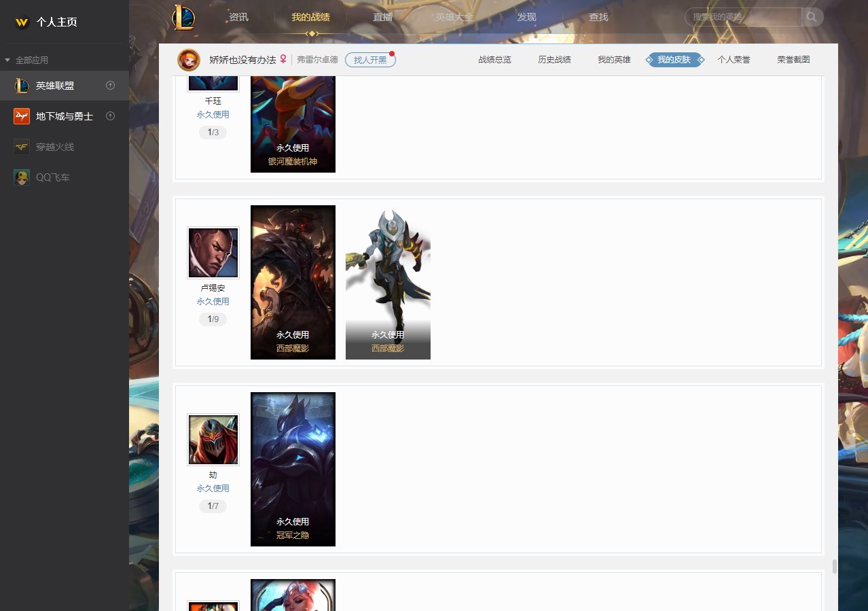Screen dimensions: 868x611
Task: Click the 1/3 skin count badge
Action: tap(213, 132)
